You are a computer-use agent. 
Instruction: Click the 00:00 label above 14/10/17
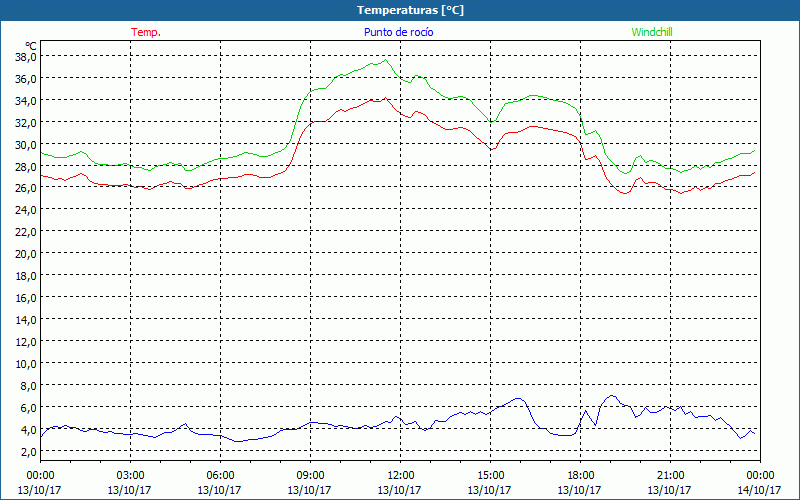[x=760, y=475]
